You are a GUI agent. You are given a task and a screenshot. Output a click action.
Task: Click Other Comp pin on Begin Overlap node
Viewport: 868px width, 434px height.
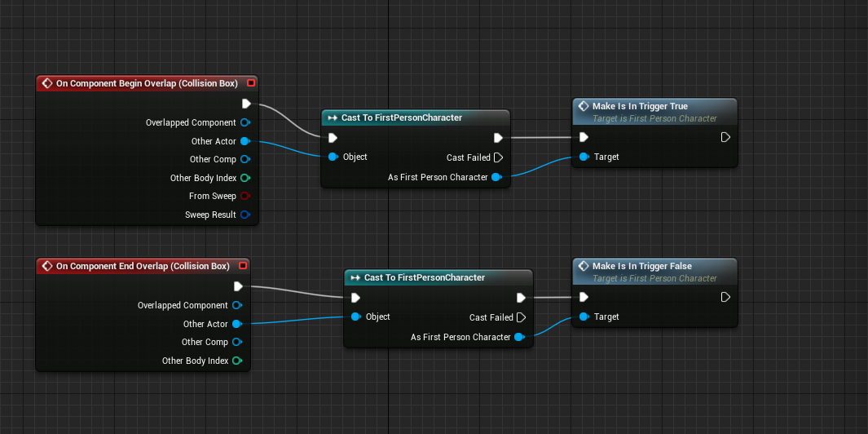[x=245, y=159]
